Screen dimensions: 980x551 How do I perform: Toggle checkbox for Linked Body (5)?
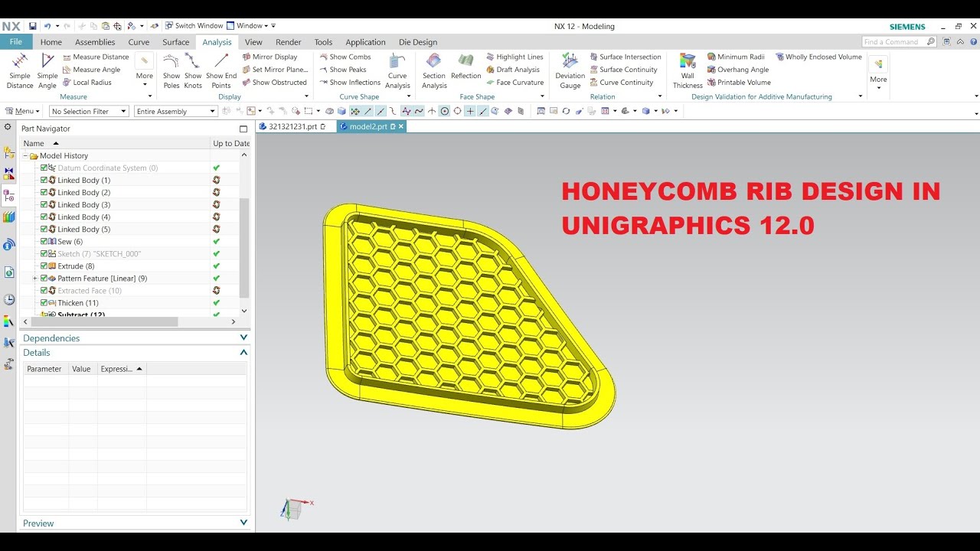point(44,230)
